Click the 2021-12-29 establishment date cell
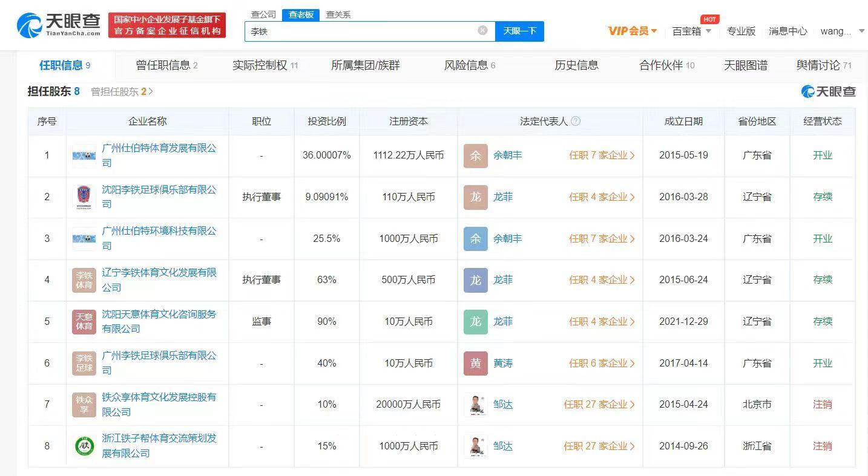The image size is (868, 476). click(683, 322)
